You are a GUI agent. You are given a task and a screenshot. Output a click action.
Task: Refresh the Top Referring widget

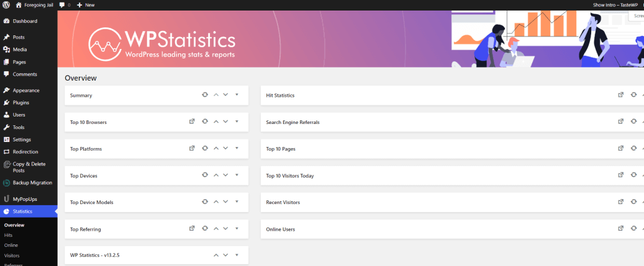(204, 229)
